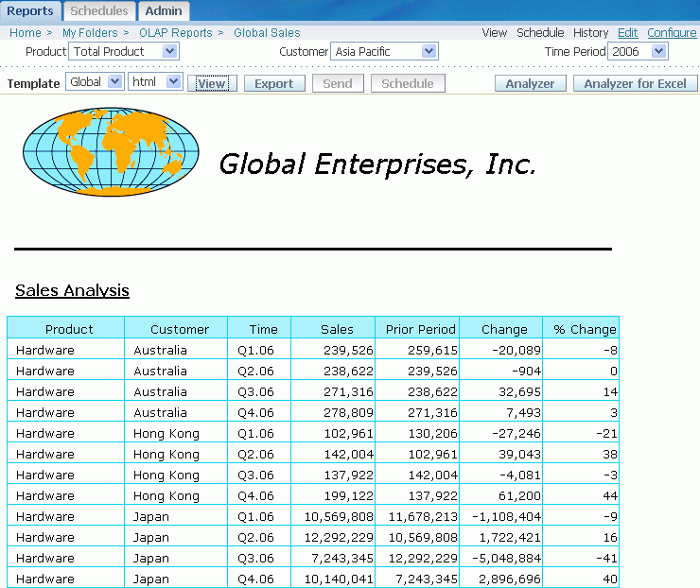Click change value 39,043
Image resolution: width=700 pixels, height=588 pixels.
(519, 454)
